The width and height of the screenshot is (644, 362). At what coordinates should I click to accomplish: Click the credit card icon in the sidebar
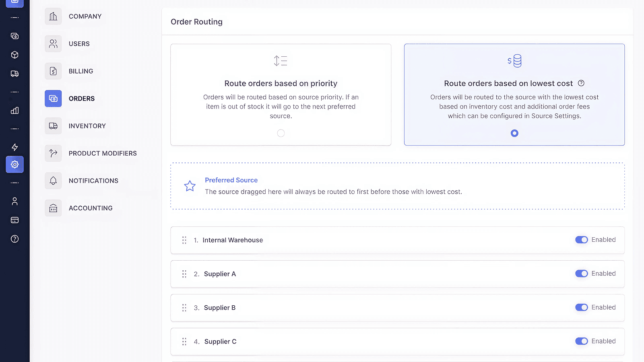click(15, 220)
